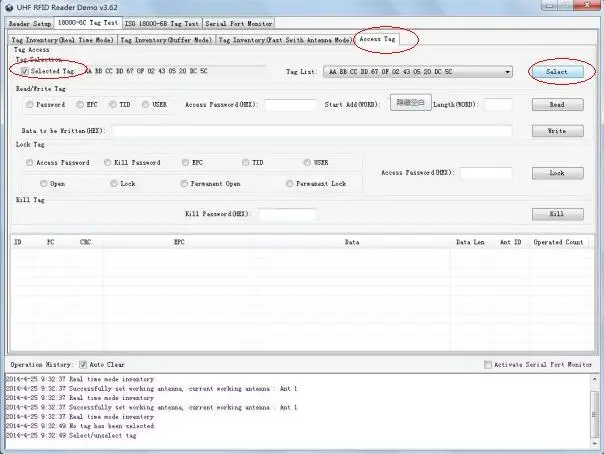
Task: Open the Reader Setup tab
Action: [30, 23]
